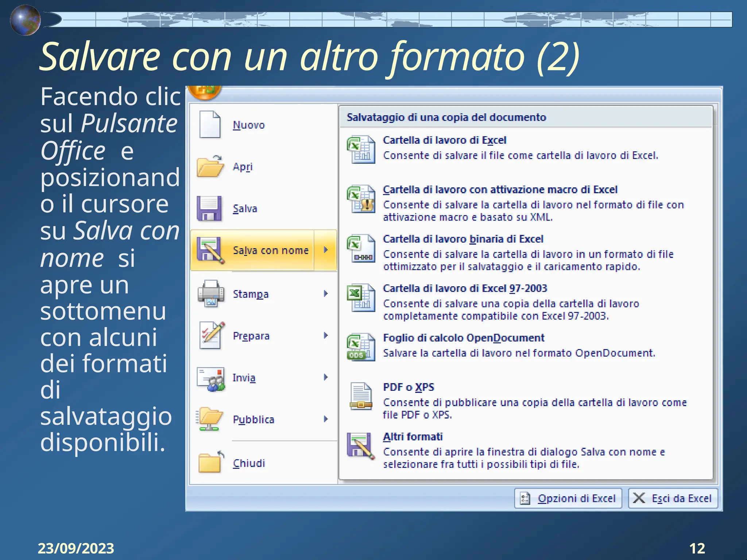The height and width of the screenshot is (560, 747).
Task: Expand the Salva con nome submenu arrow
Action: coord(326,250)
